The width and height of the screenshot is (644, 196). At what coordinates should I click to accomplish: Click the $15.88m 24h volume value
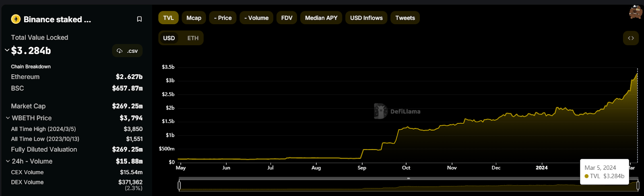click(x=129, y=161)
